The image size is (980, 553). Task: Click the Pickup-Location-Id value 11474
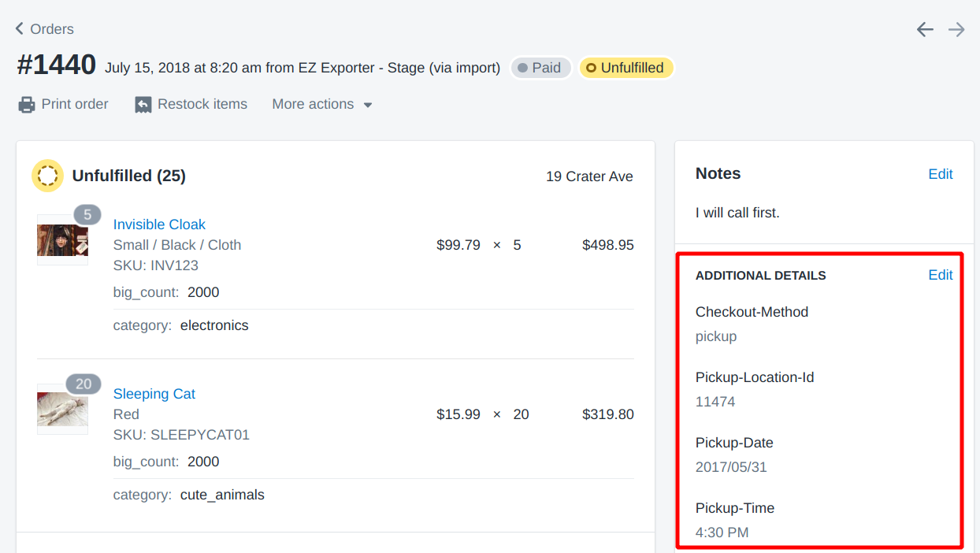[x=715, y=402]
